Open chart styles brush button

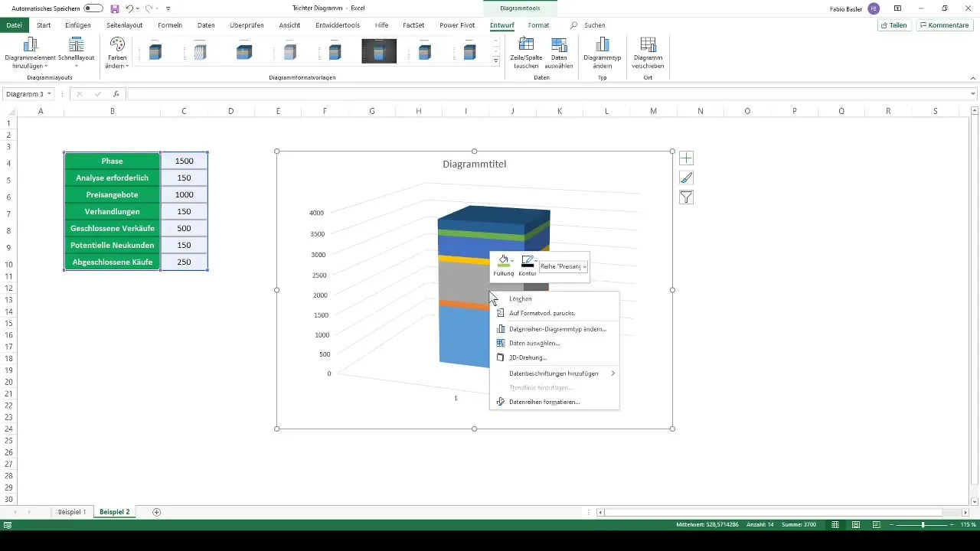click(x=686, y=178)
